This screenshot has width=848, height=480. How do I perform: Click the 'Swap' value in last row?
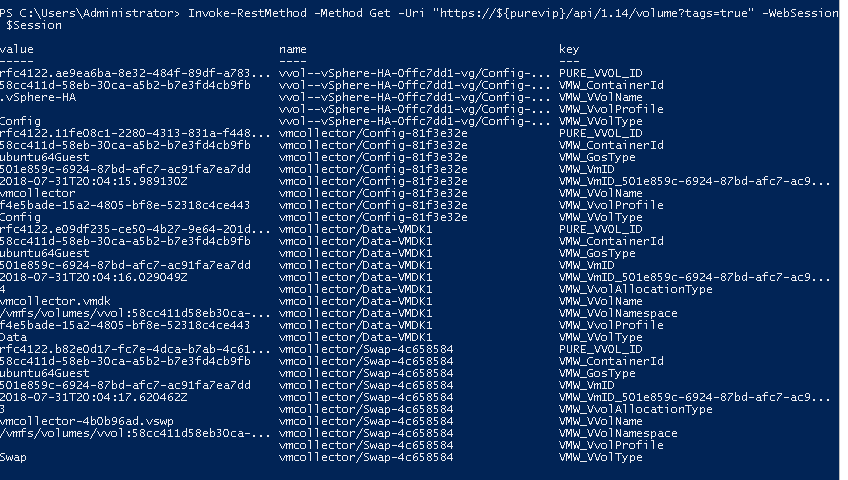[13, 457]
